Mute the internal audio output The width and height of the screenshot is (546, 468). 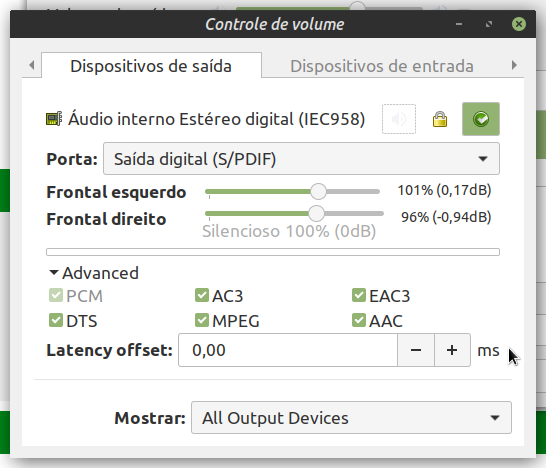point(399,119)
